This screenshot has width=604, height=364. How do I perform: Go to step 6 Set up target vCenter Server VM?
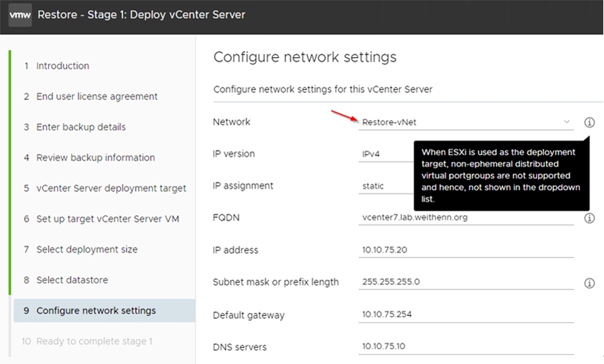coord(101,219)
